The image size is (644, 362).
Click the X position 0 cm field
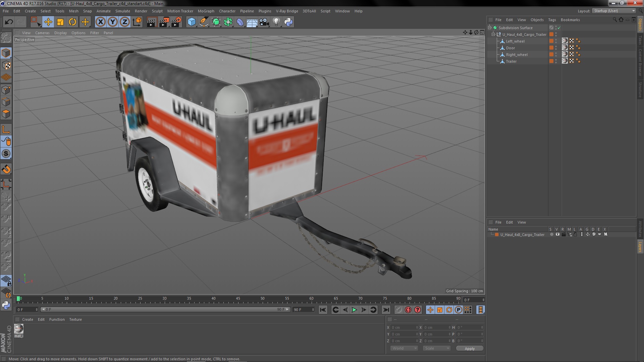coord(404,327)
